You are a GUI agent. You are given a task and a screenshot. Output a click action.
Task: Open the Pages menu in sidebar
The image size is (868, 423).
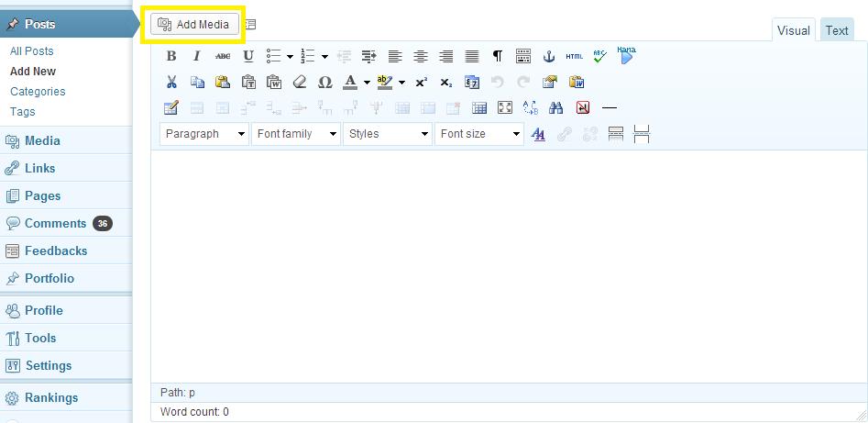[x=66, y=195]
